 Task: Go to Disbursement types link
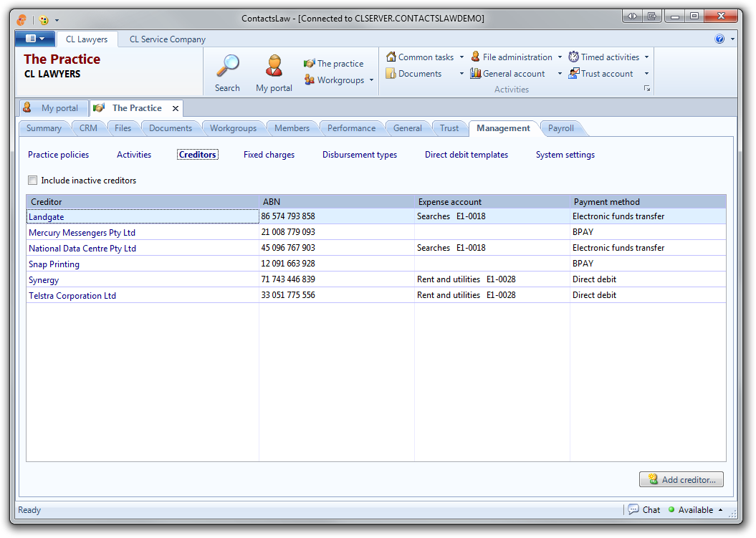click(x=360, y=155)
